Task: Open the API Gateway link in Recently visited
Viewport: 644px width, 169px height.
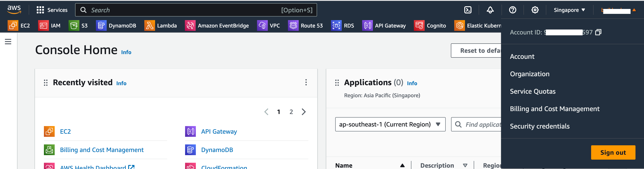Action: click(x=219, y=131)
